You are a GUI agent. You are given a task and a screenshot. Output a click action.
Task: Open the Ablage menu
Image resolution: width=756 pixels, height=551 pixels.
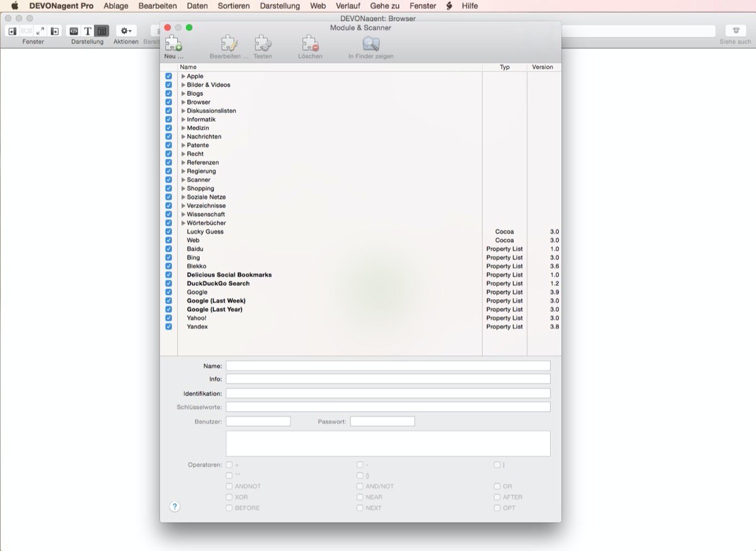pyautogui.click(x=116, y=6)
